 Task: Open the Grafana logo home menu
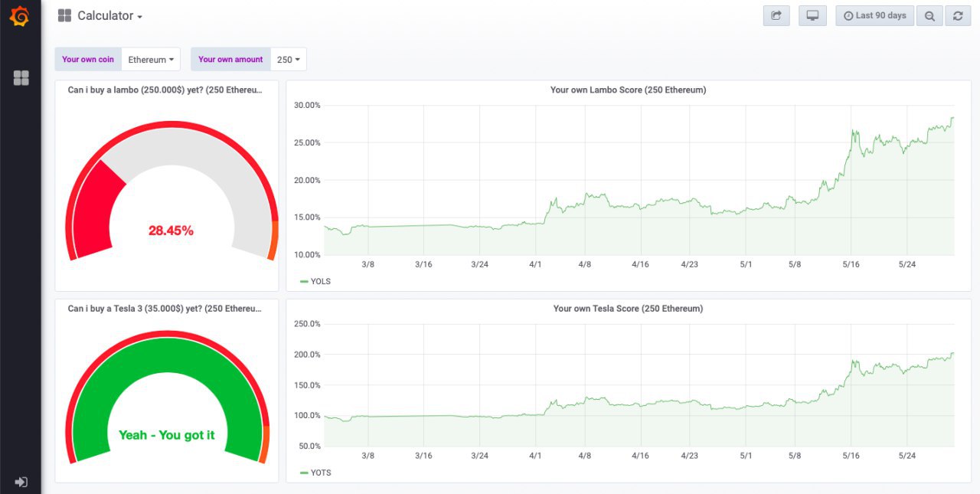tap(20, 16)
